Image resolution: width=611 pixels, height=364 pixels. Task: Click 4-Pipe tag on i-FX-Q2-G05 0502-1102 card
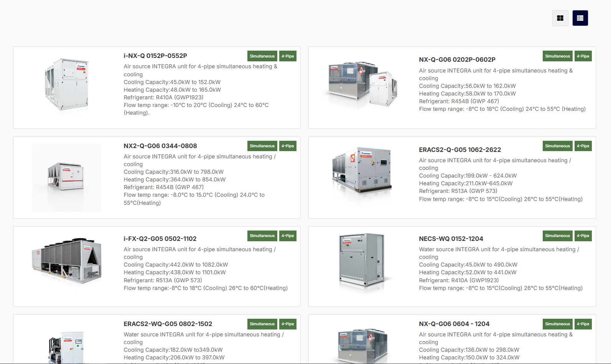(x=288, y=236)
